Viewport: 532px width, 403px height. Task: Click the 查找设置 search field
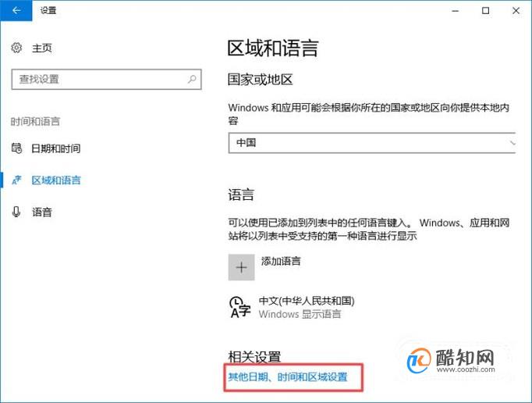106,79
